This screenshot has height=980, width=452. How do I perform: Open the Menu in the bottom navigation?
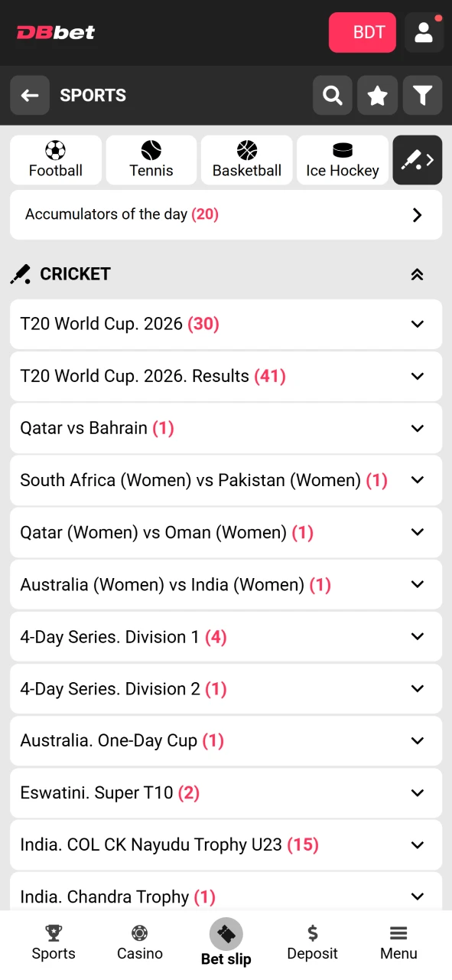398,942
